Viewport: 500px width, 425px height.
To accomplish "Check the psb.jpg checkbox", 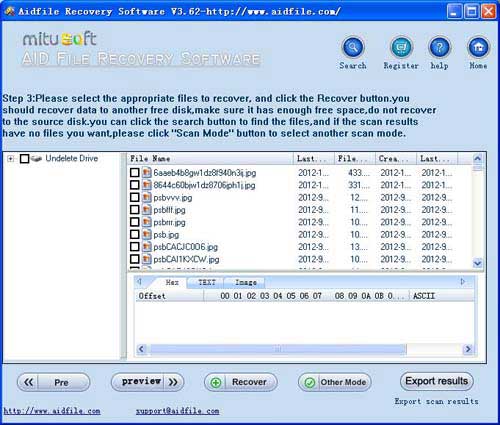I will [x=135, y=234].
